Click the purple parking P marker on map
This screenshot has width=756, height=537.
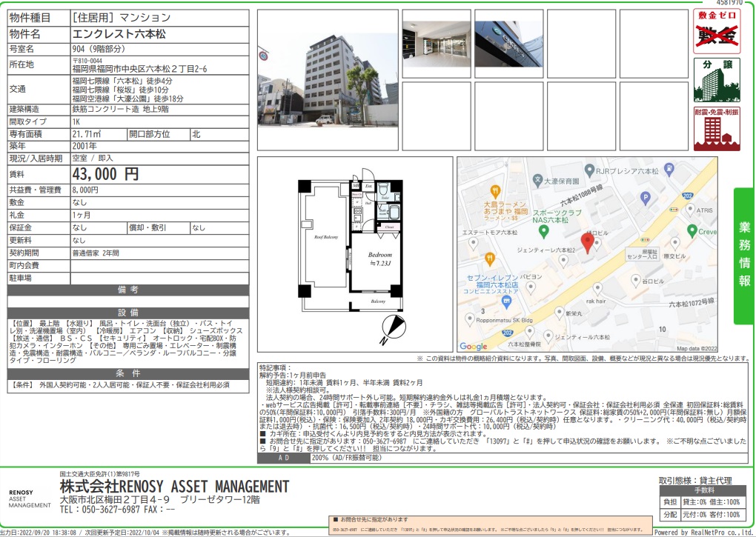point(645,198)
